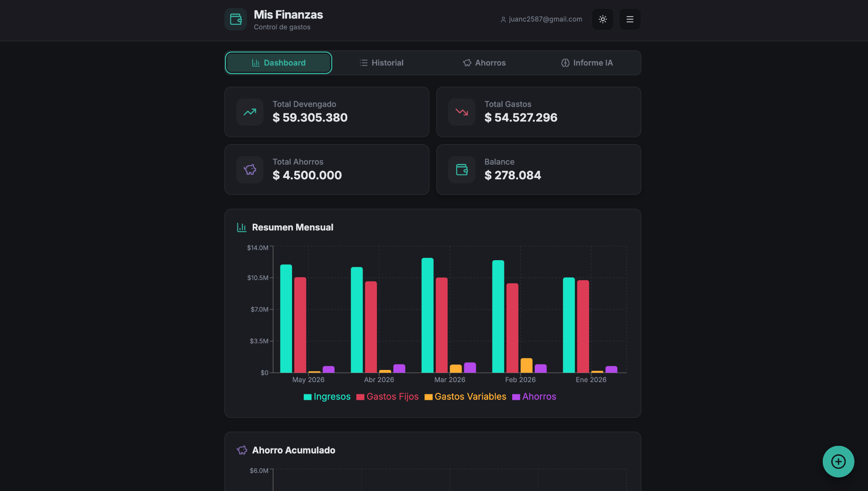This screenshot has height=491, width=868.
Task: Click the Abr 2026 axis label
Action: (379, 380)
